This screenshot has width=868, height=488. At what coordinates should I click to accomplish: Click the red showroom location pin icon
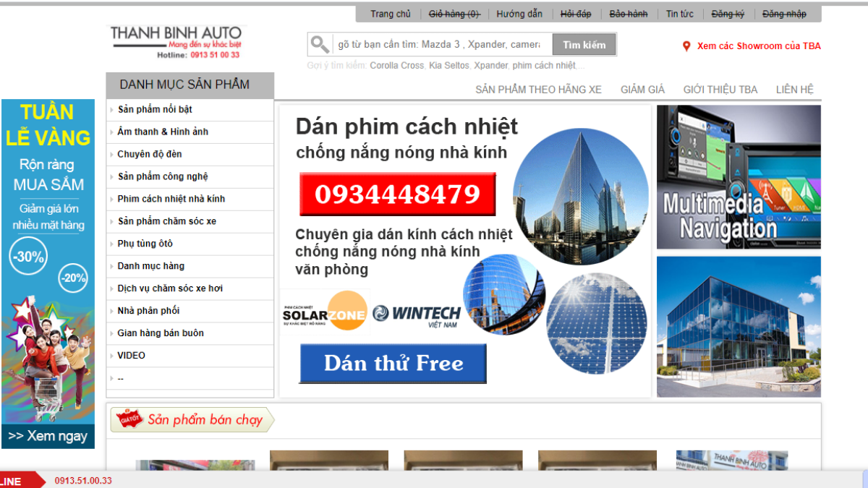pos(686,46)
